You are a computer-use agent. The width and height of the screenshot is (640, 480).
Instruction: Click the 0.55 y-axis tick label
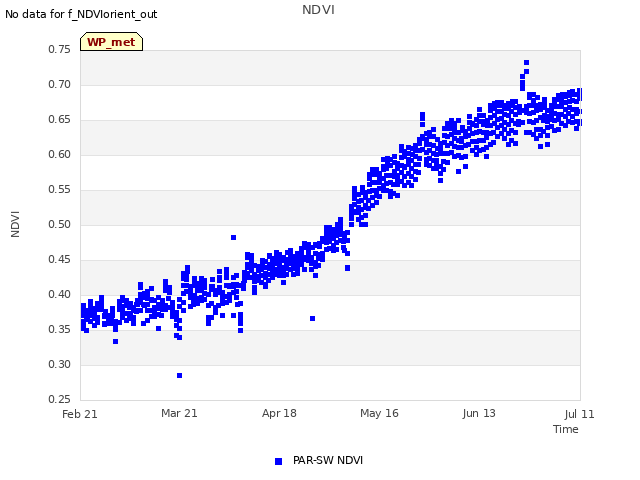coord(59,189)
